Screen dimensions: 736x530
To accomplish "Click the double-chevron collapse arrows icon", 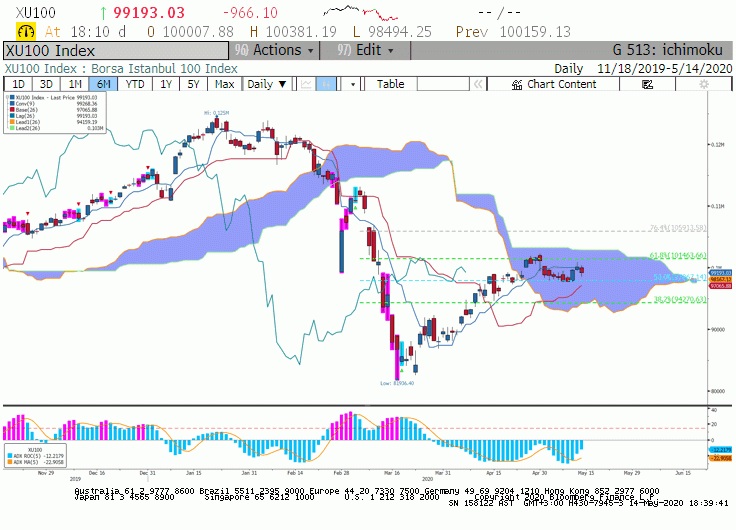I will tap(478, 84).
